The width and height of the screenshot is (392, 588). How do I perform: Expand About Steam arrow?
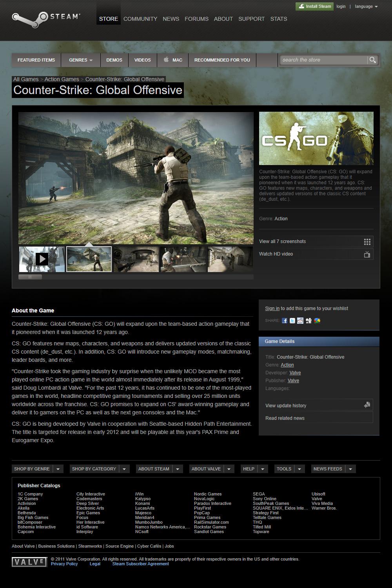click(x=177, y=469)
